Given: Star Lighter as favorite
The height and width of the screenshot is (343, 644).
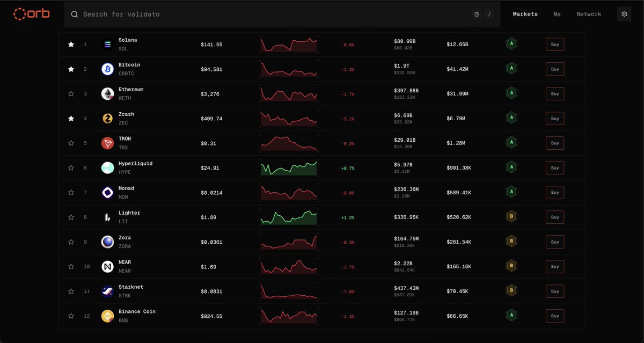Looking at the screenshot, I should point(71,217).
